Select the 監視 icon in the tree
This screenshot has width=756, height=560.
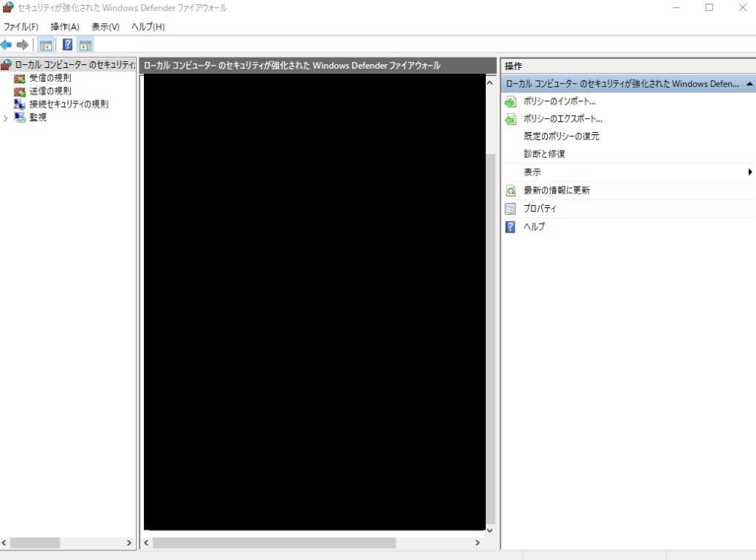20,117
